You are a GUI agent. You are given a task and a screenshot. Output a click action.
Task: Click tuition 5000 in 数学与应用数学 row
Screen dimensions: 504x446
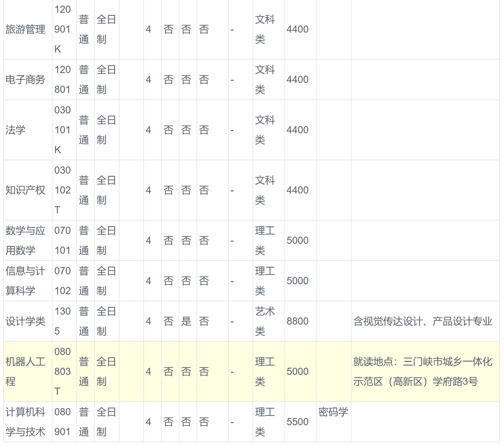coord(297,241)
